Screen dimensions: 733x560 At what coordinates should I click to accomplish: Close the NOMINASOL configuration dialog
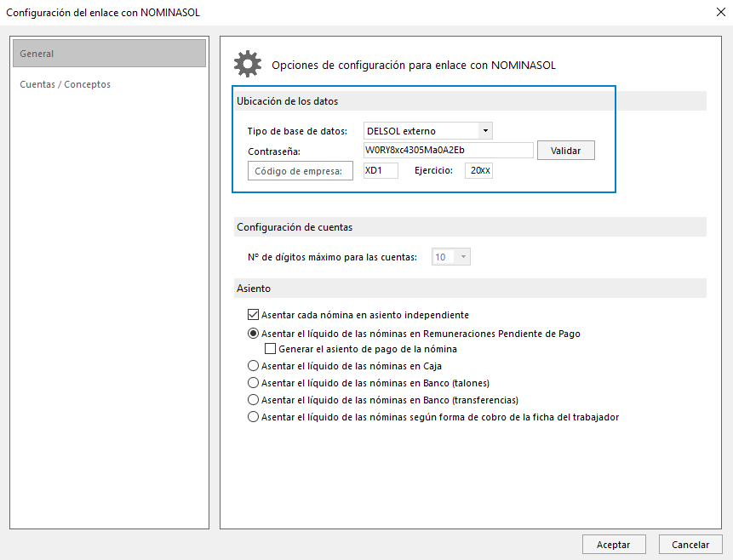[721, 12]
